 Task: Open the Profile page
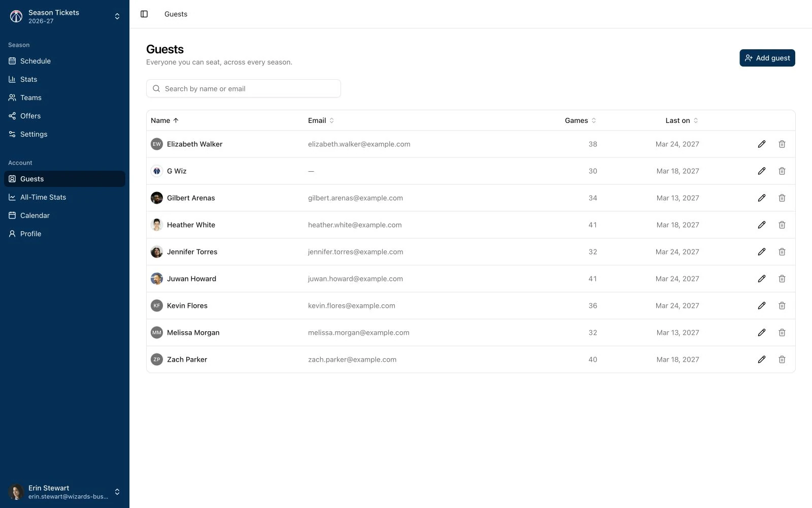tap(65, 234)
